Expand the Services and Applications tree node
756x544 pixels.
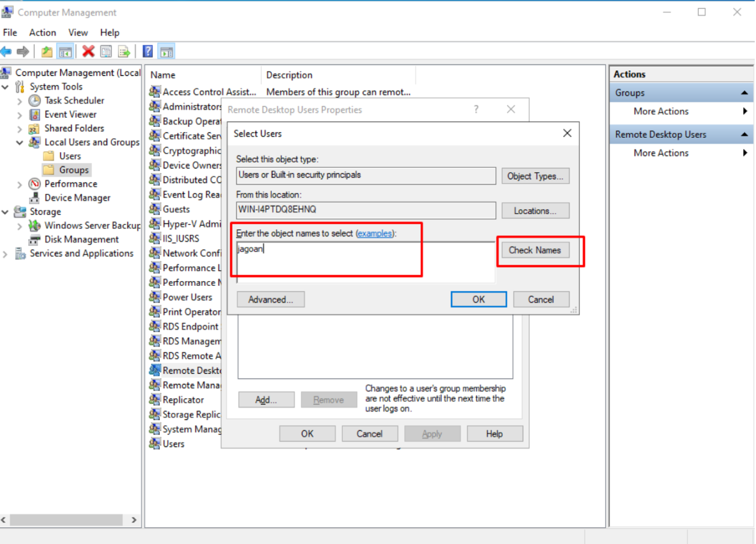4,253
